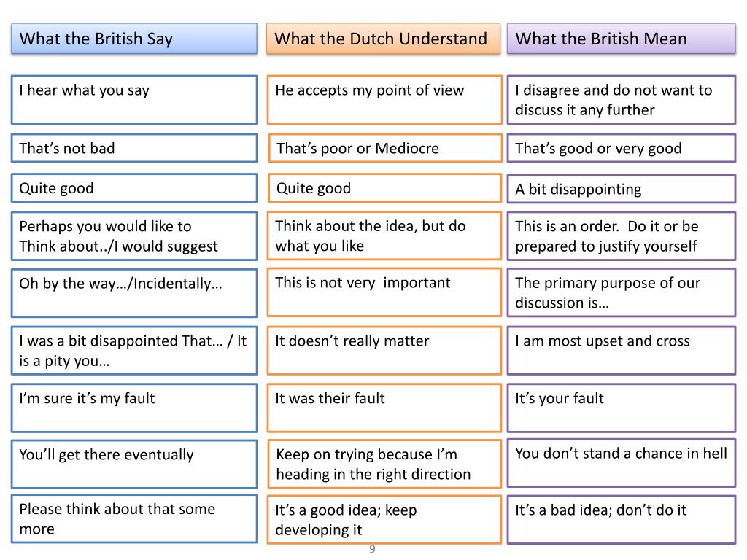The width and height of the screenshot is (747, 560).
Task: Select the "I hear what you say" box
Action: (134, 99)
